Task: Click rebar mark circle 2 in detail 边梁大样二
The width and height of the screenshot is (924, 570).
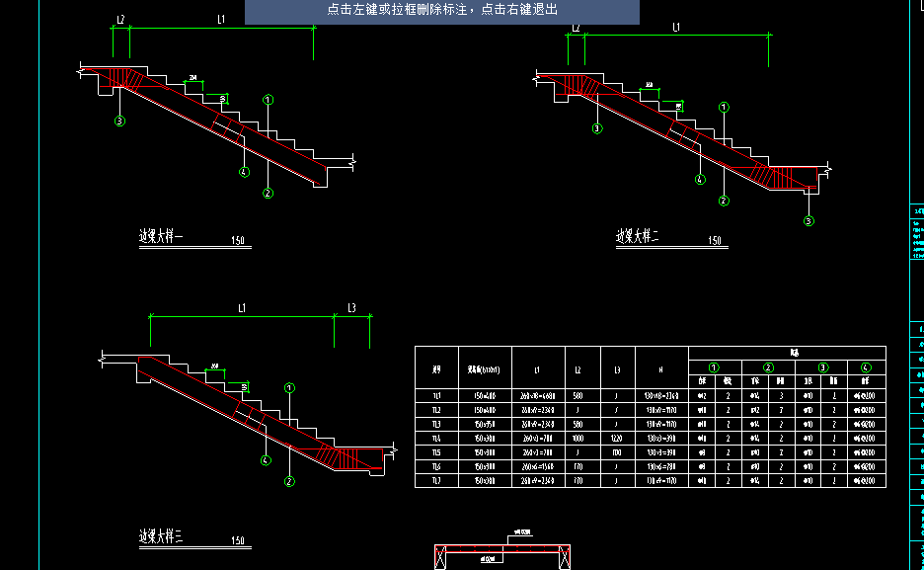Action: coord(725,201)
